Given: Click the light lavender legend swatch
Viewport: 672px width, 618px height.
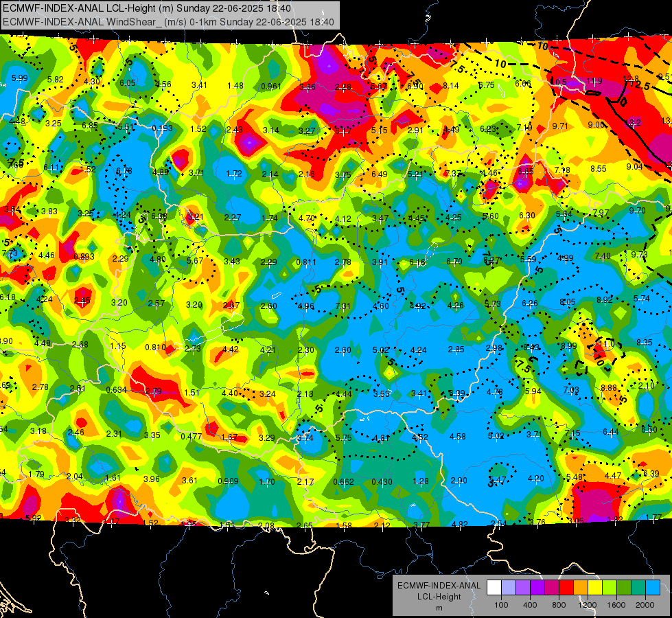Looking at the screenshot, I should [x=509, y=587].
